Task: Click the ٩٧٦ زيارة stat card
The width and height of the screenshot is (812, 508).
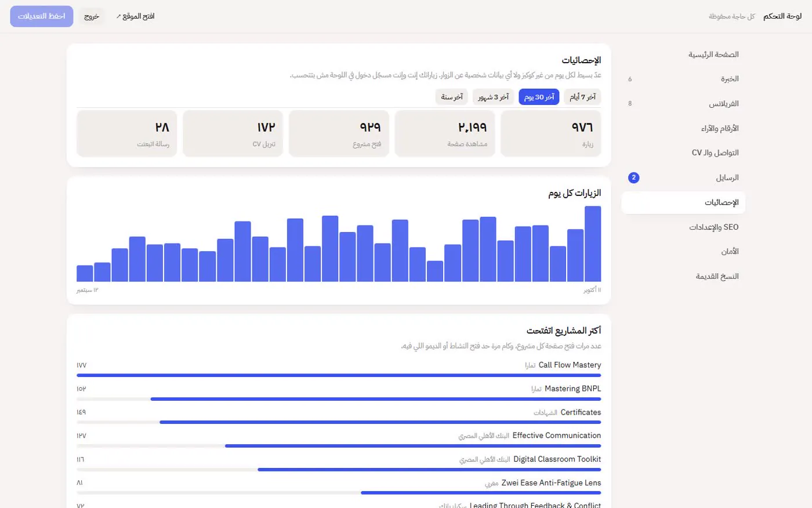Action: [x=550, y=133]
